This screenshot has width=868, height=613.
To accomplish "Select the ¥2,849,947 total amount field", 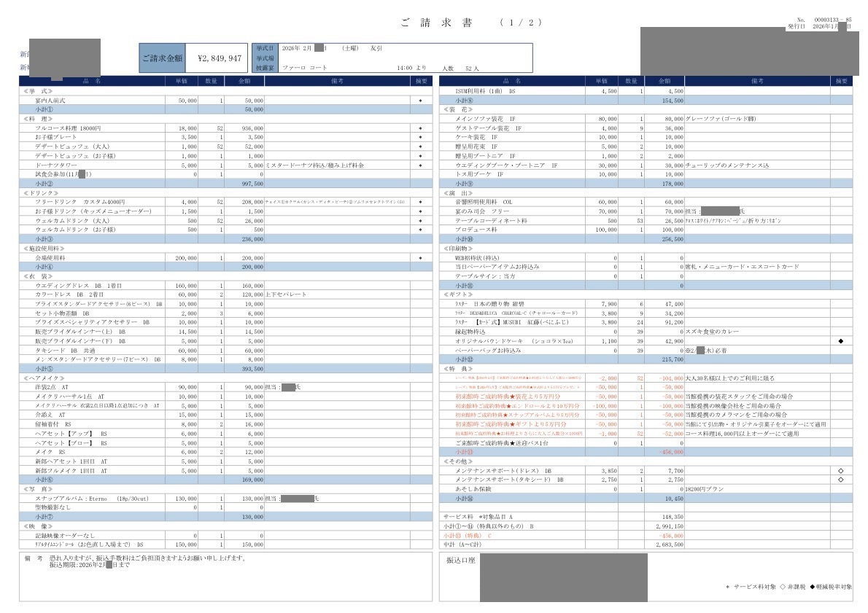I will coord(215,58).
